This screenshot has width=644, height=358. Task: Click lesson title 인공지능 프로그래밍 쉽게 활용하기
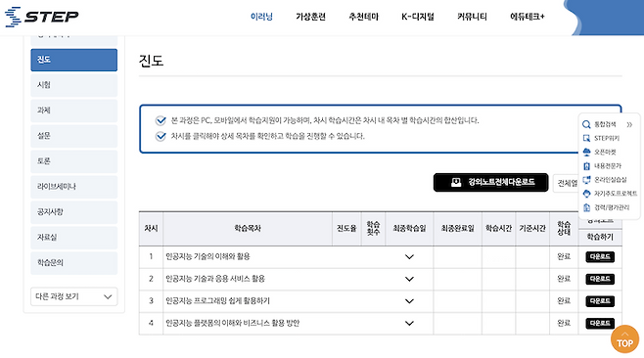(217, 301)
